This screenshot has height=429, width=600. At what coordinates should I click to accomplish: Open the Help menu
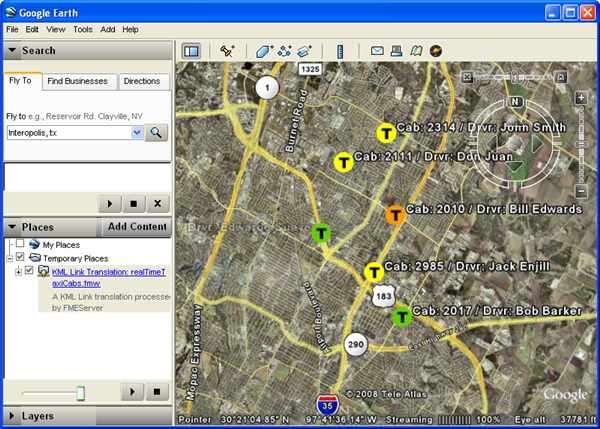[x=130, y=29]
